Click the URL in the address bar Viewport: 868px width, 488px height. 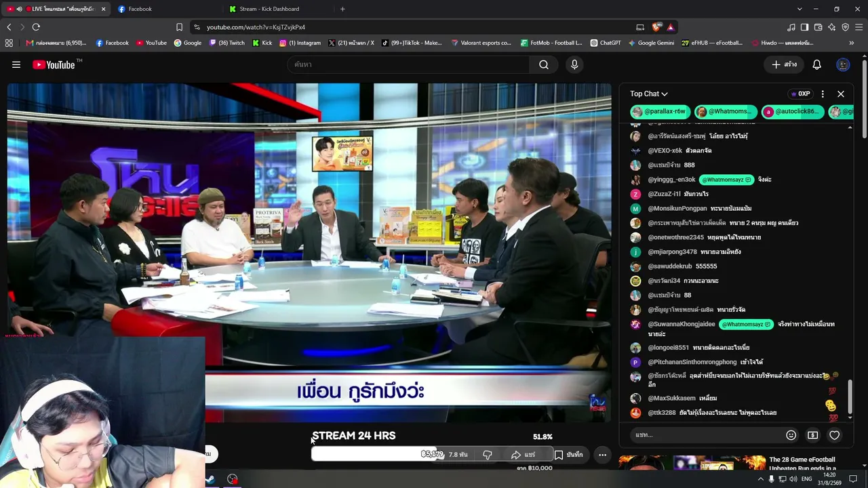tap(256, 27)
